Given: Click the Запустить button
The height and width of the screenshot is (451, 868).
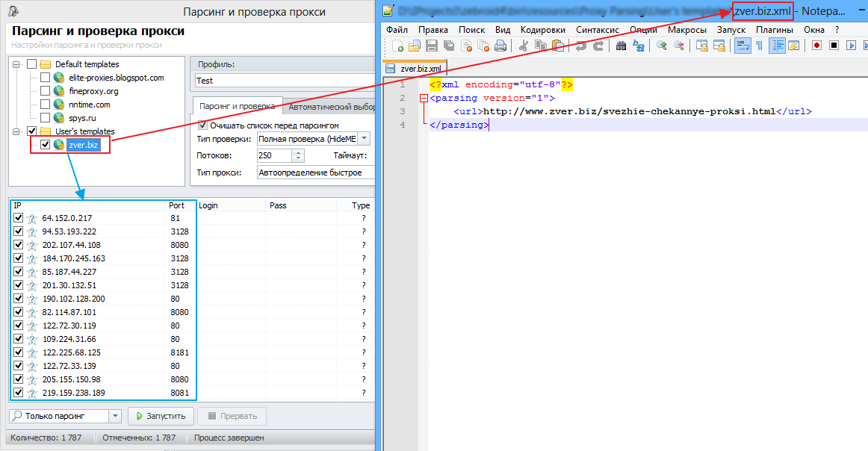Looking at the screenshot, I should [x=161, y=416].
